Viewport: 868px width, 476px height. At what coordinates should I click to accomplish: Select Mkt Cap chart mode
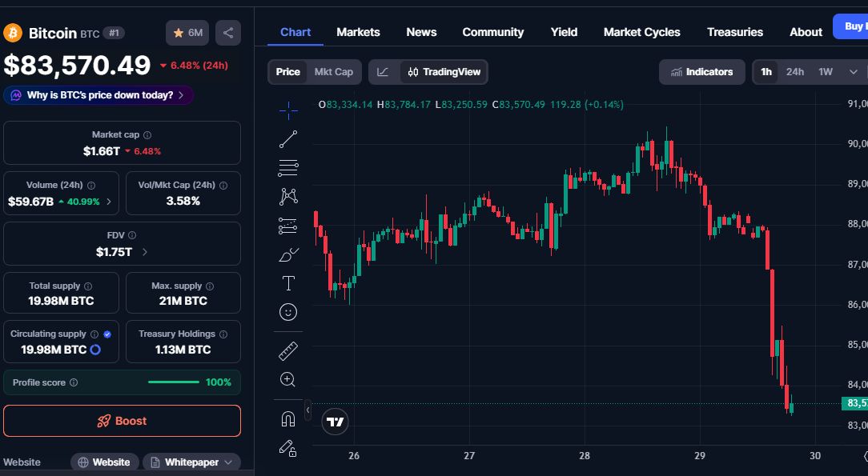[333, 72]
